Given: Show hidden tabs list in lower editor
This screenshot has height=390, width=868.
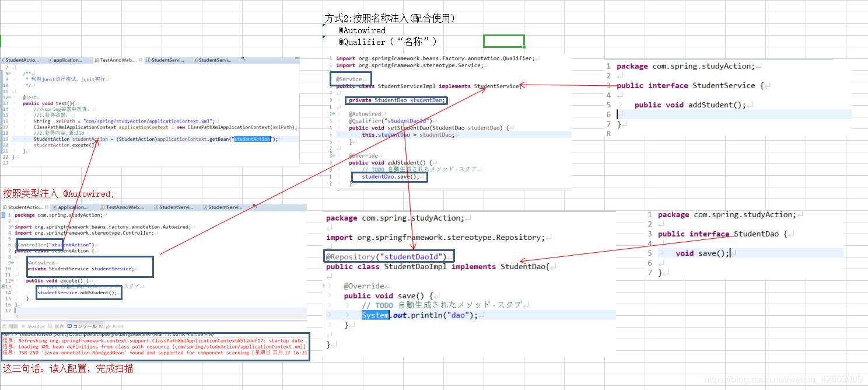Looking at the screenshot, I should click(254, 207).
